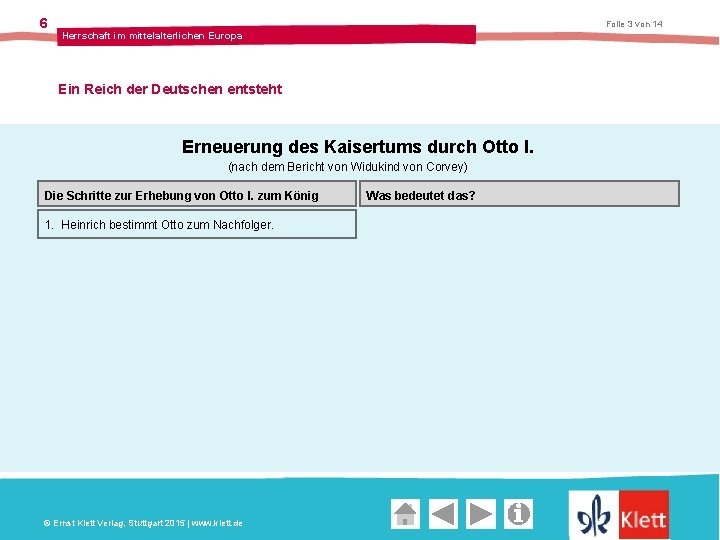Viewport: 720px width, 540px height.
Task: Click the 'Herrschaft im mittelalterlichen Europa' banner
Action: [266, 35]
